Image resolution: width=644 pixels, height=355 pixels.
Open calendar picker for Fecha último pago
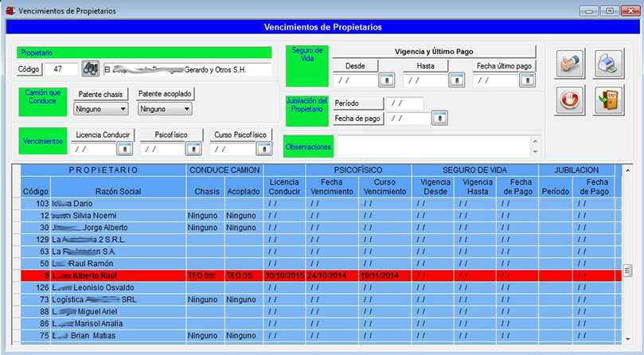coord(527,80)
